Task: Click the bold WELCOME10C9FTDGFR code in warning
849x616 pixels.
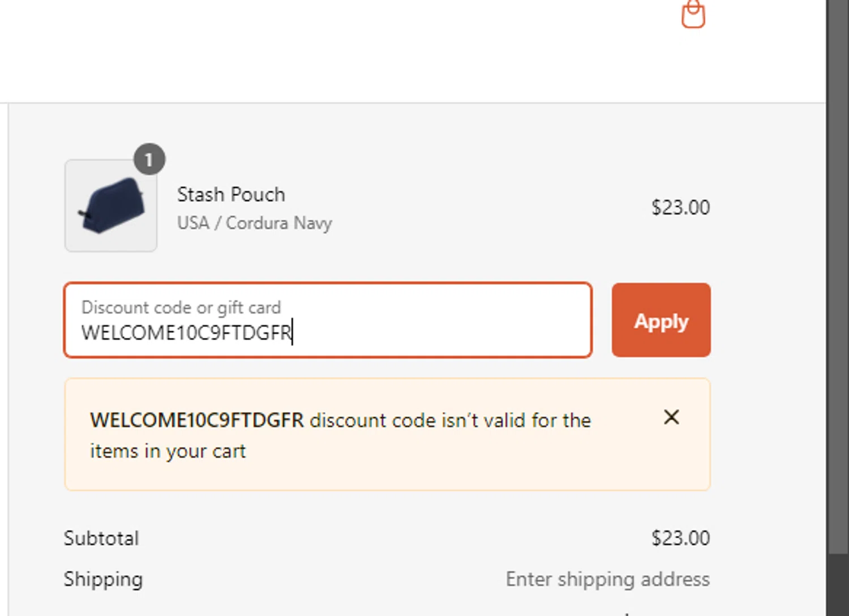Action: tap(197, 420)
